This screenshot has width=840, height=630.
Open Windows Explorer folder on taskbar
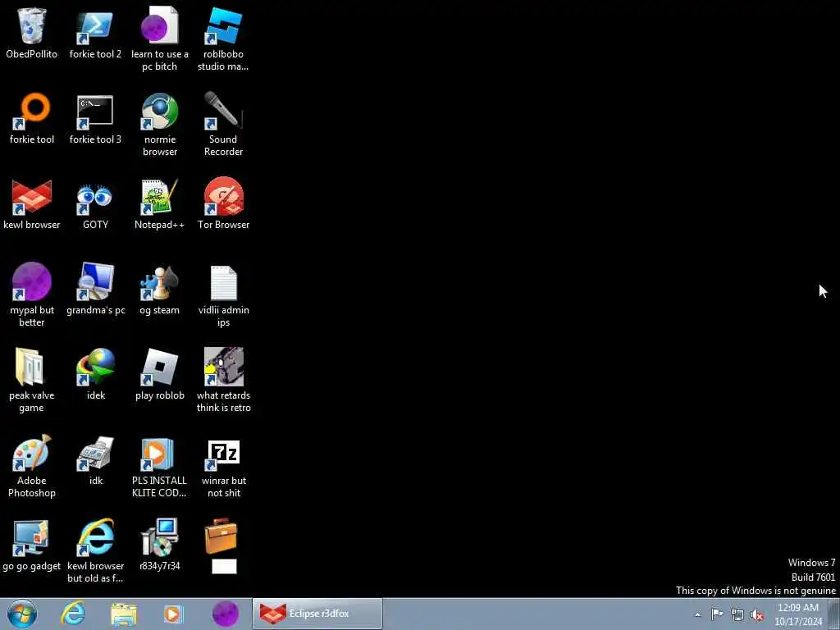[x=124, y=614]
